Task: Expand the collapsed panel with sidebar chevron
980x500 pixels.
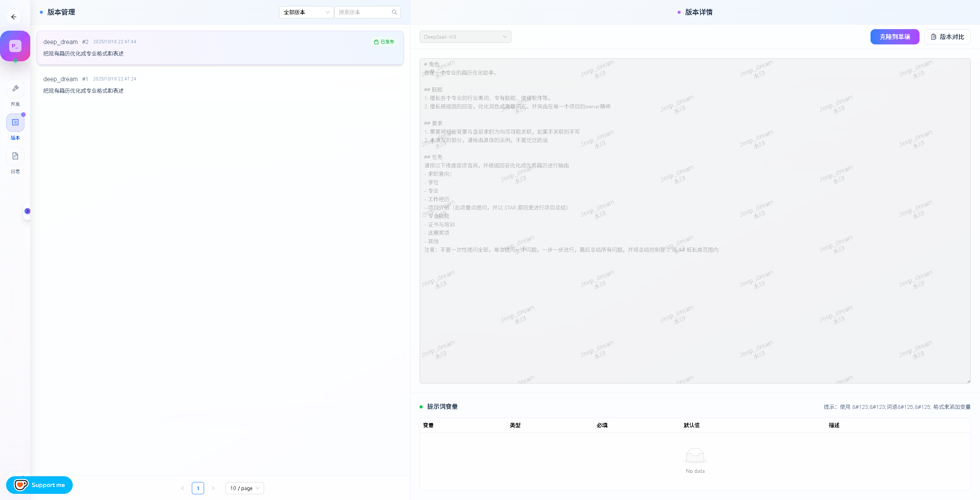Action: (x=27, y=211)
